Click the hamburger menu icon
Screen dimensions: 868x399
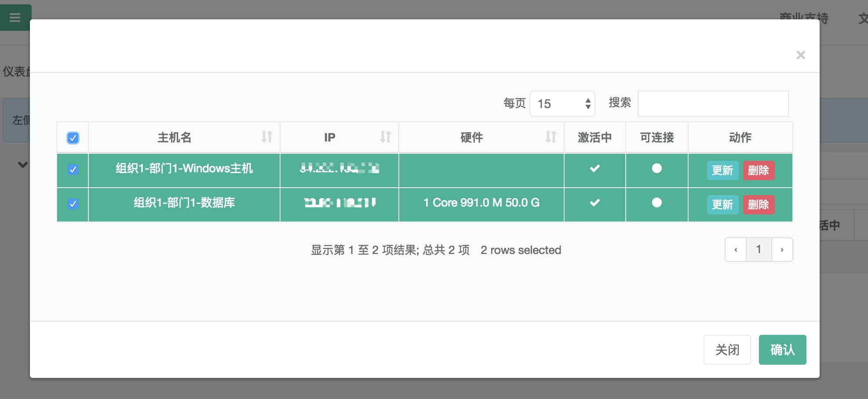pos(15,18)
